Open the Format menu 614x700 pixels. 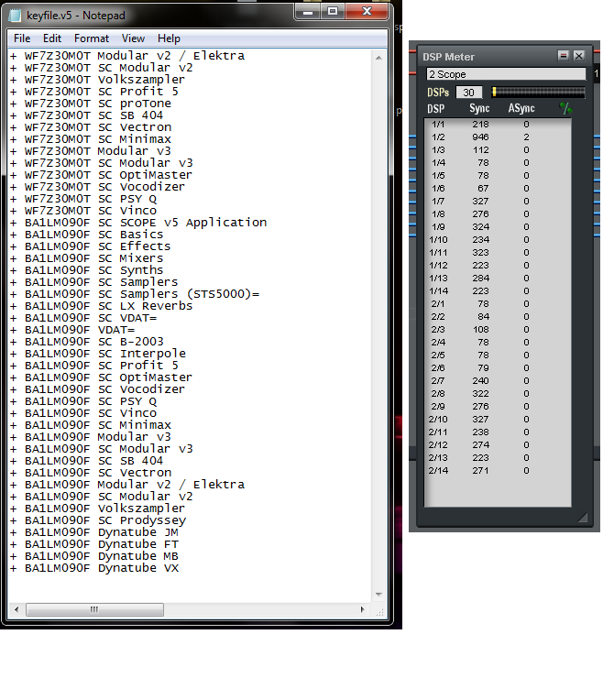[x=92, y=38]
